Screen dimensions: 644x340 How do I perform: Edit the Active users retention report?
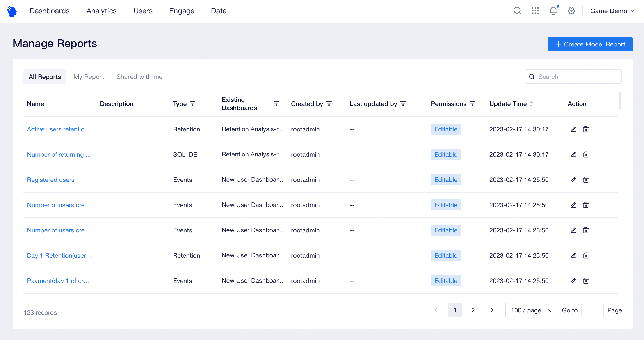[x=573, y=129]
